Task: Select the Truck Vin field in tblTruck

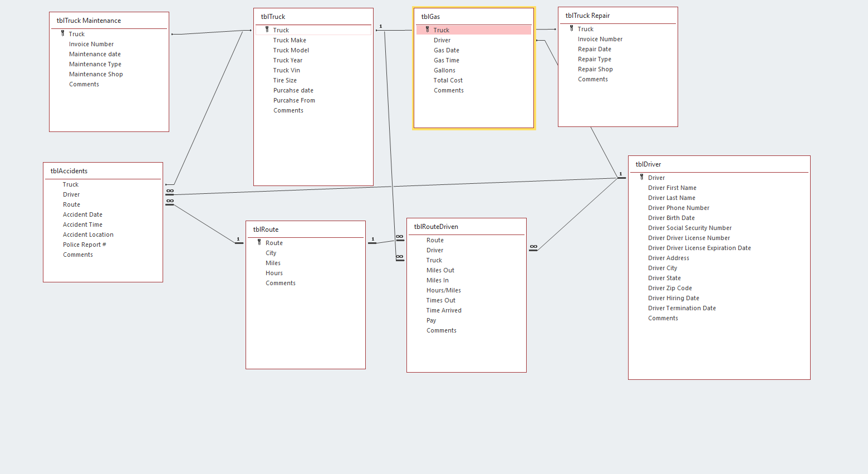Action: 286,70
